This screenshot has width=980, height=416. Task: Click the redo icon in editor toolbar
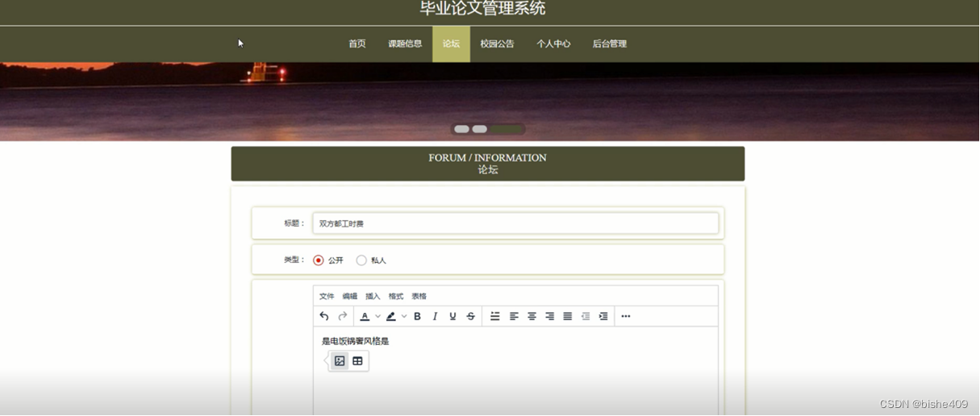pos(343,316)
